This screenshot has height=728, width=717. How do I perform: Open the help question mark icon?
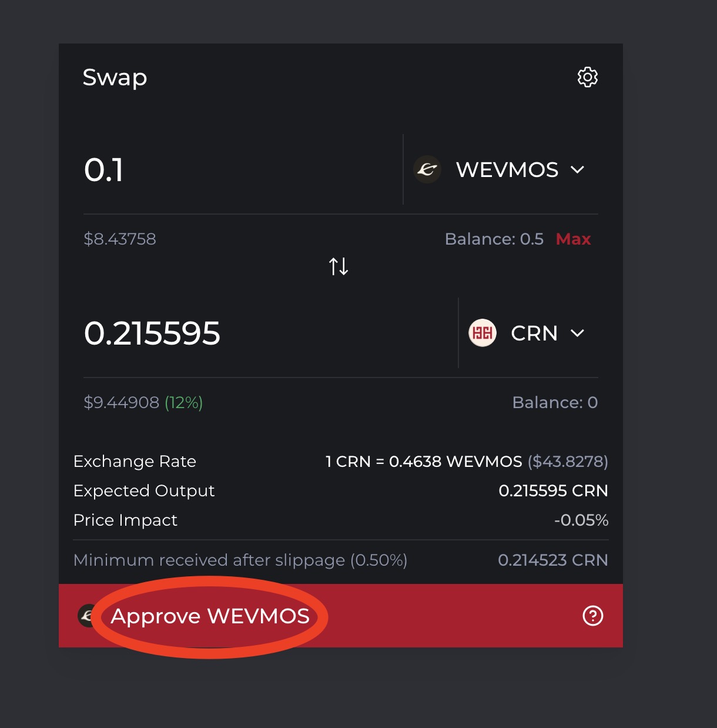592,616
